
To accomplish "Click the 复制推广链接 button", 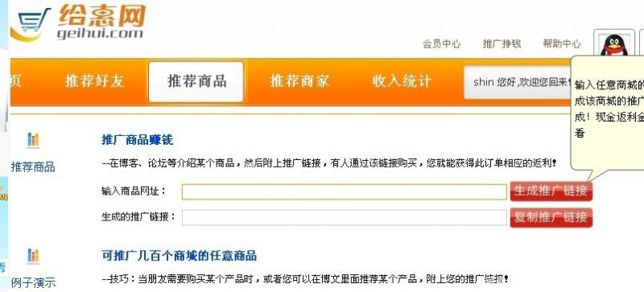I will 551,217.
